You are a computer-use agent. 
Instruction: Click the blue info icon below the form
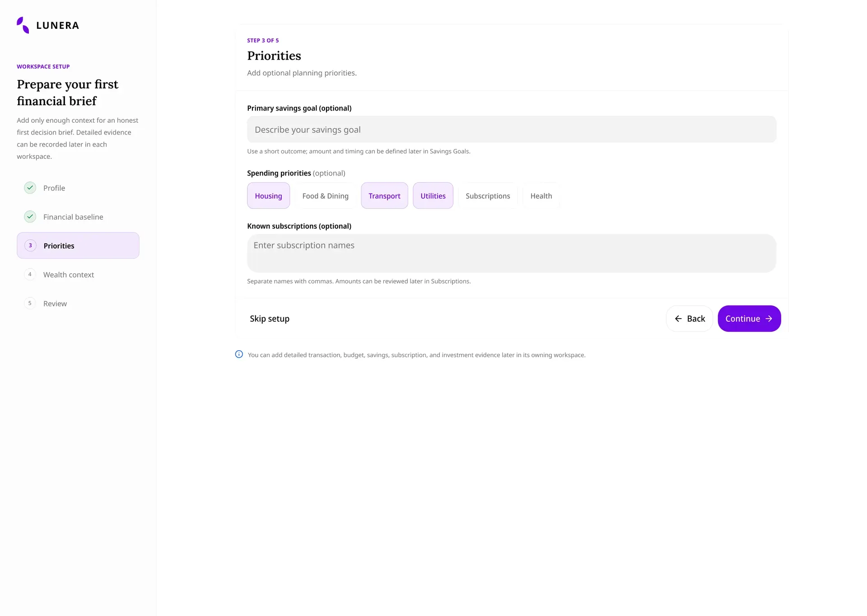[239, 354]
